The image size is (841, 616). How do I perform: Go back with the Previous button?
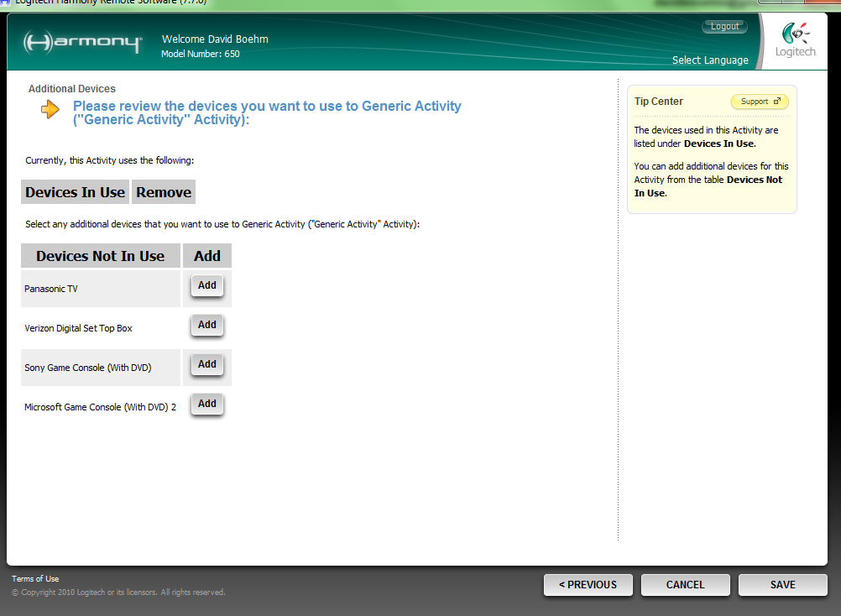coord(588,585)
